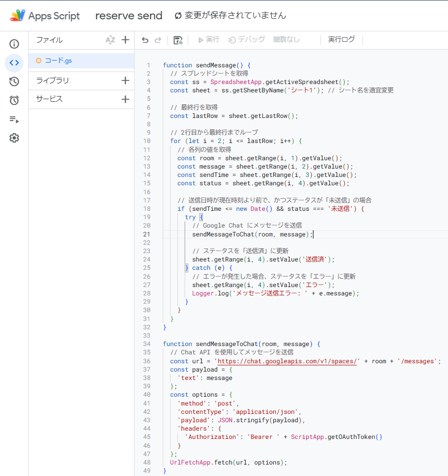Click JSON.stringify on line 43
Image resolution: width=448 pixels, height=476 pixels.
[243, 420]
